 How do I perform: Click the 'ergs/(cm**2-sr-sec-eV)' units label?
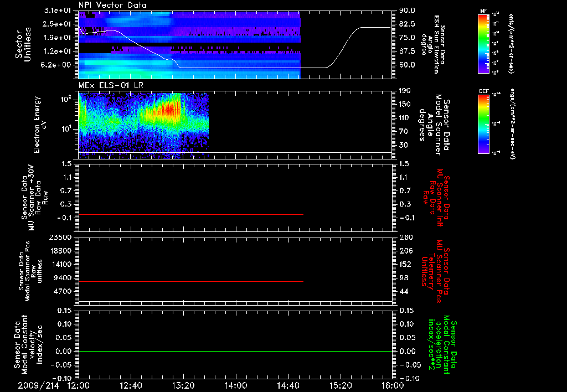pos(513,124)
